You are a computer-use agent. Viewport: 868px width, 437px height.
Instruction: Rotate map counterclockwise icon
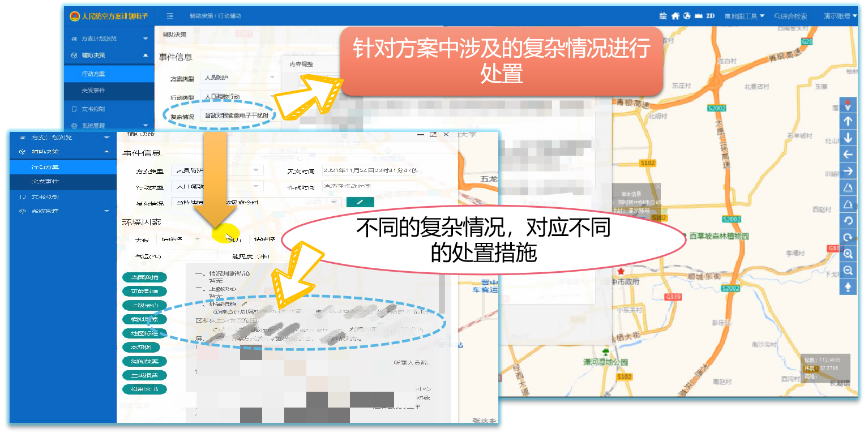[848, 221]
